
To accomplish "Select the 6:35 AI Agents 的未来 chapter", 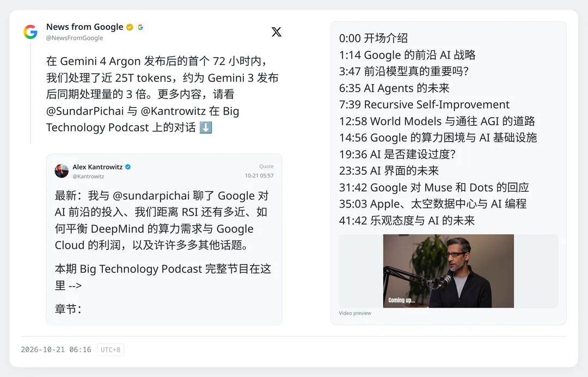I will pos(394,88).
